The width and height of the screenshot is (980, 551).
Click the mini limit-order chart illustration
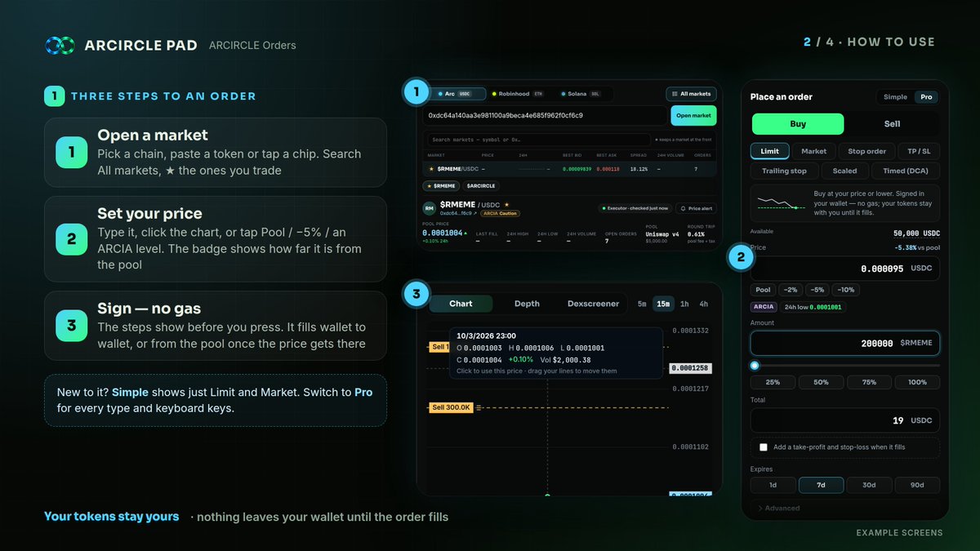pyautogui.click(x=782, y=204)
